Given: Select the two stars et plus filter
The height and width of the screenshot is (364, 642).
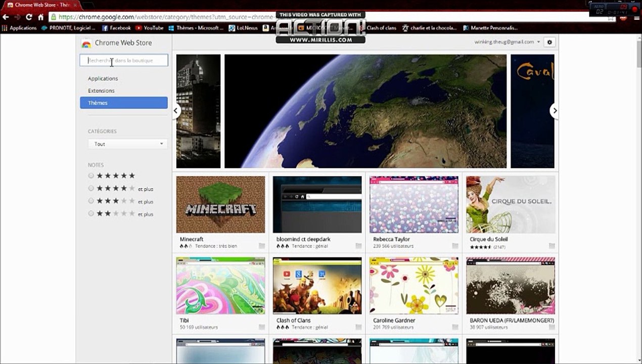Looking at the screenshot, I should [91, 214].
